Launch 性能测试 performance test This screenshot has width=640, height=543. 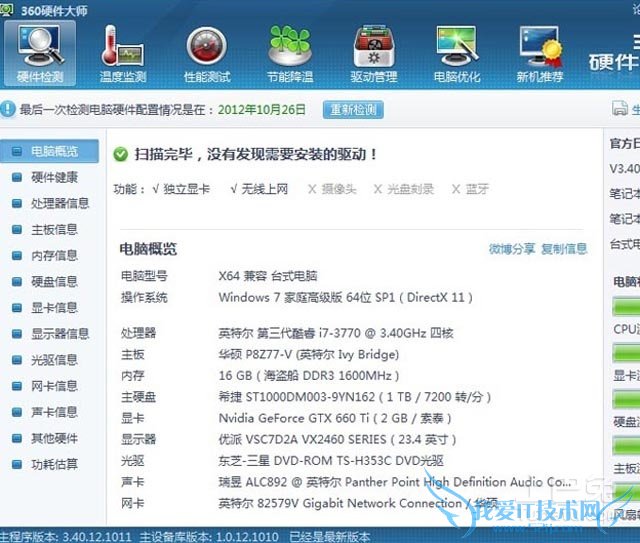(207, 53)
